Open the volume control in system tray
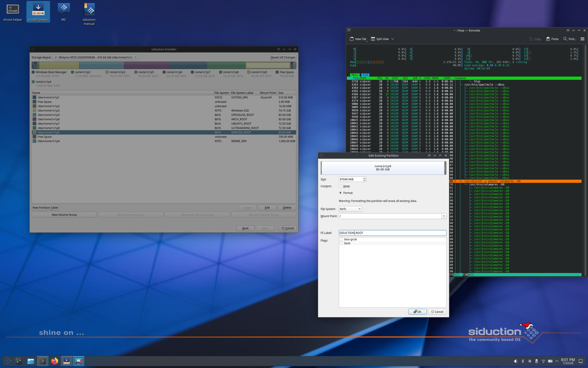Screen dimensions: 588x368 coord(515,361)
